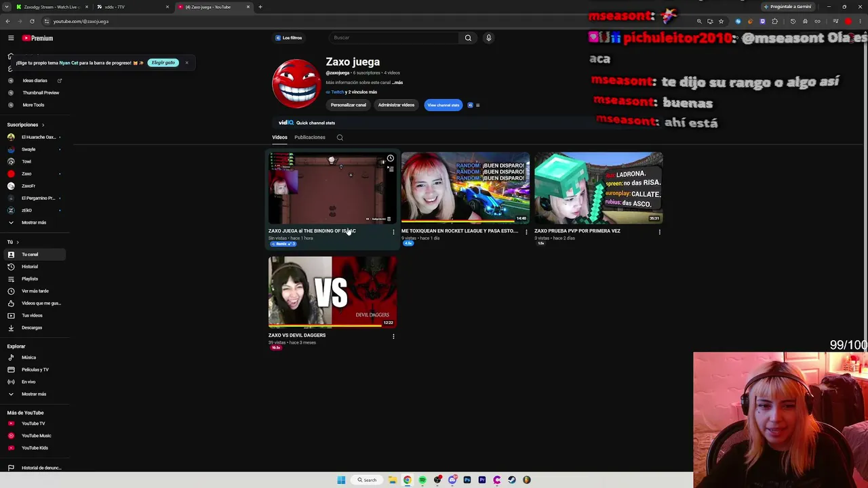The image size is (868, 488).
Task: Open Música under Explorar
Action: pyautogui.click(x=34, y=357)
